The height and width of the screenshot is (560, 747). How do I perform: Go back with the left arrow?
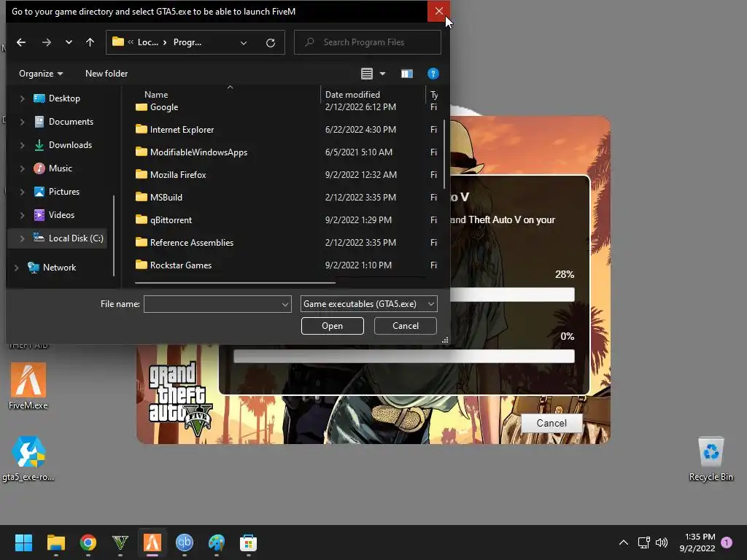point(21,42)
